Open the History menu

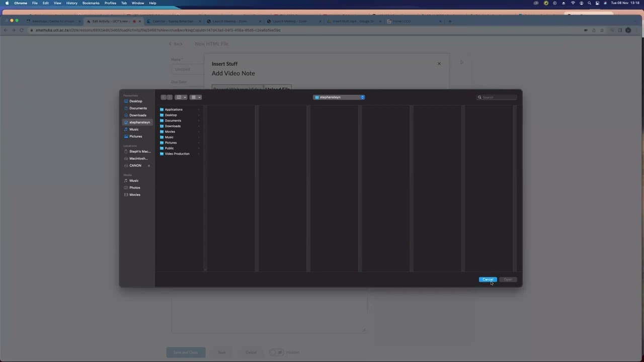71,3
